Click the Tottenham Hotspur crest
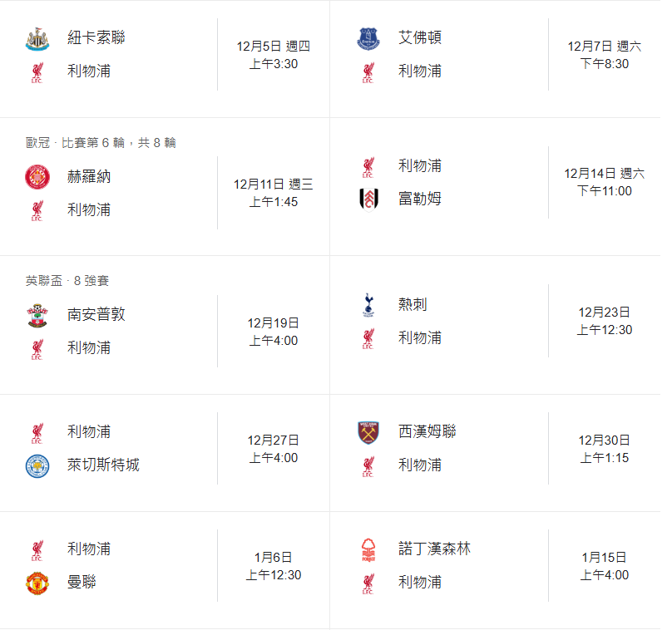Screen dimensions: 672x630 [x=368, y=305]
